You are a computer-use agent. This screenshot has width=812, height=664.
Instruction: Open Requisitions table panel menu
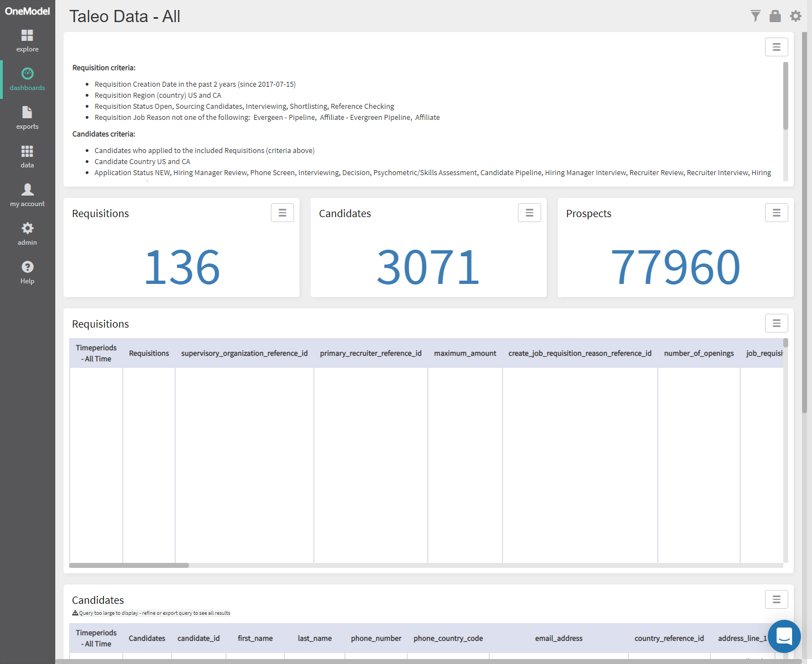(776, 323)
